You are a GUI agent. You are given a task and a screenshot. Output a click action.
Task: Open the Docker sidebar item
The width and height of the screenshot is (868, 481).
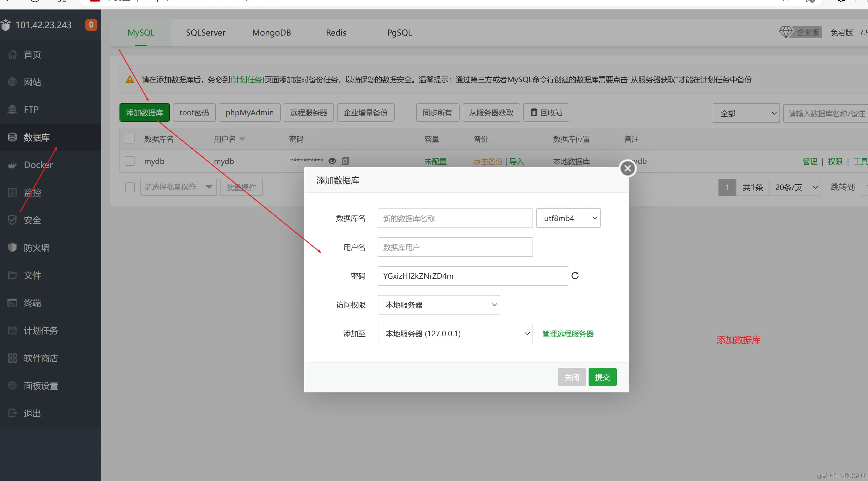click(x=38, y=165)
